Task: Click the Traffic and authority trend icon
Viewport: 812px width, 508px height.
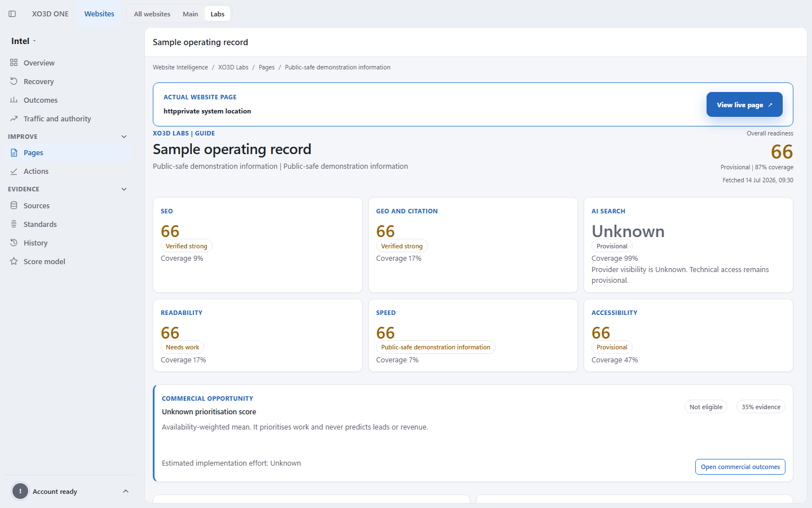Action: 14,119
